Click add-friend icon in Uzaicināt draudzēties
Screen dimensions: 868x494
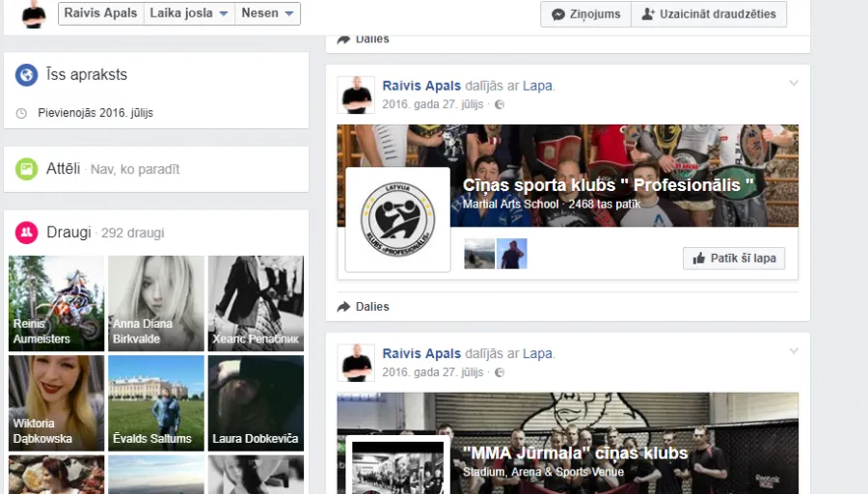[x=648, y=14]
